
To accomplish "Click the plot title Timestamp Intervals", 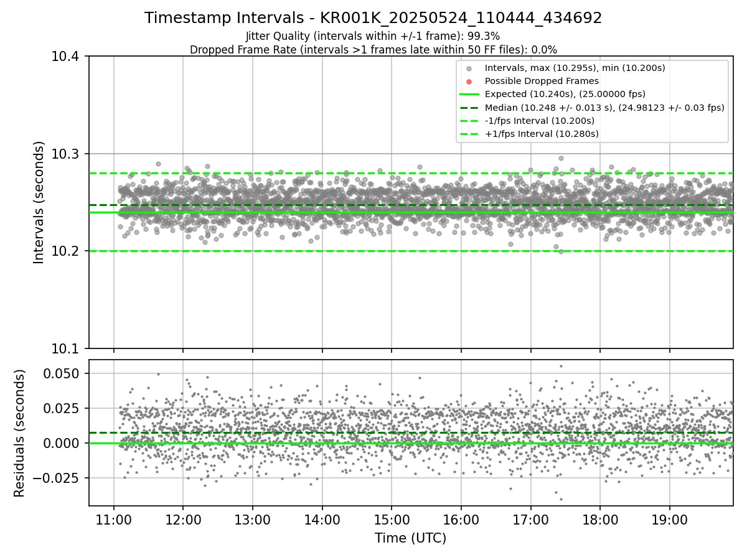I will point(373,18).
